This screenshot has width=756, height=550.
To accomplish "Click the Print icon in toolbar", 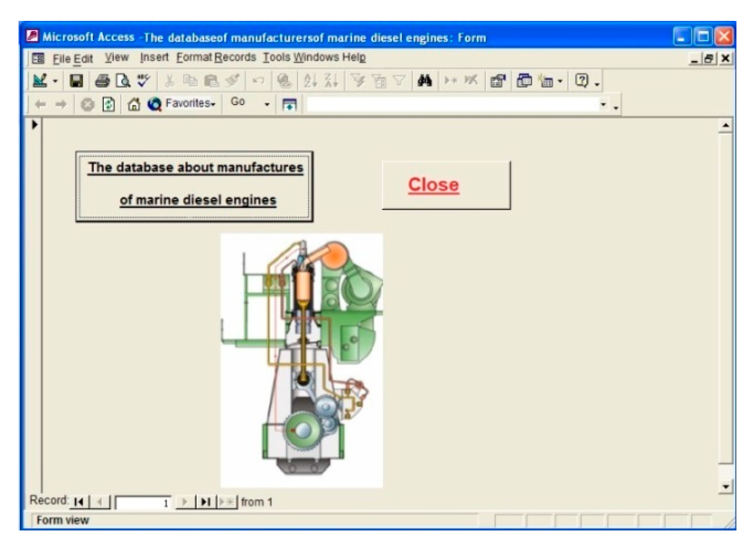I will (x=102, y=81).
